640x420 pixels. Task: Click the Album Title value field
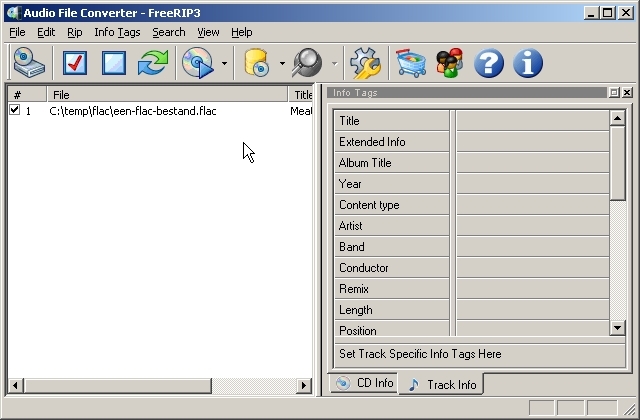533,162
